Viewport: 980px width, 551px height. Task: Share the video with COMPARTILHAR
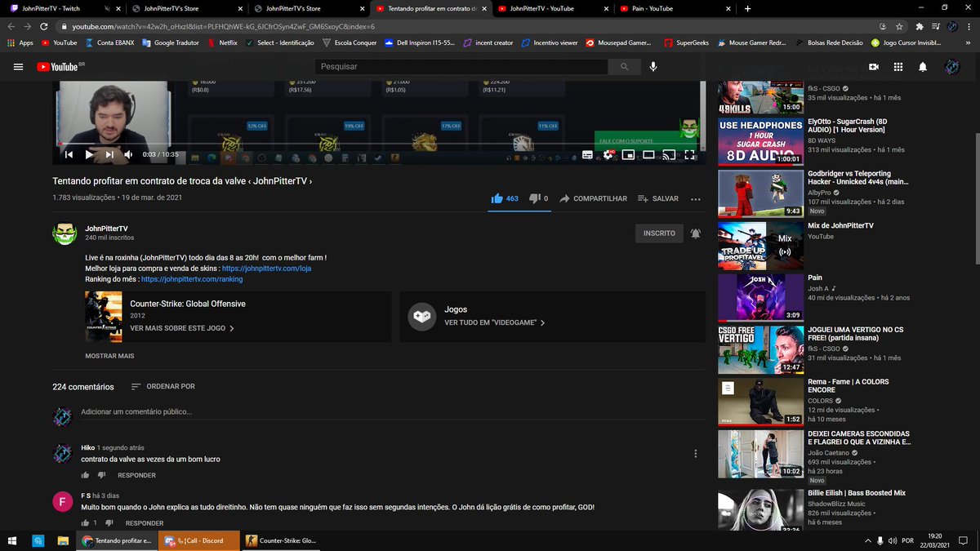pos(593,198)
